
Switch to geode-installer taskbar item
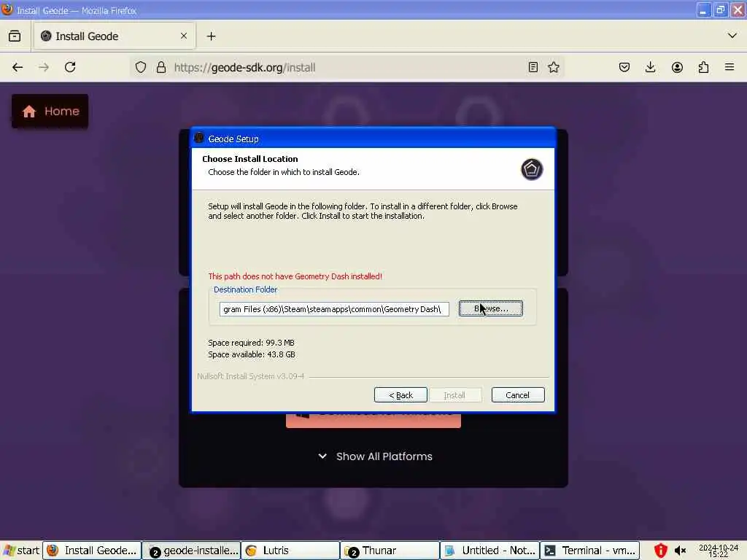(x=192, y=551)
